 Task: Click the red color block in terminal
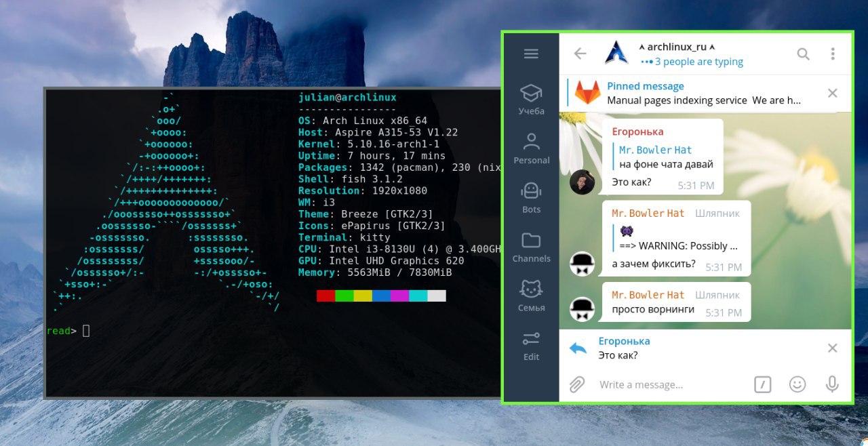point(325,296)
